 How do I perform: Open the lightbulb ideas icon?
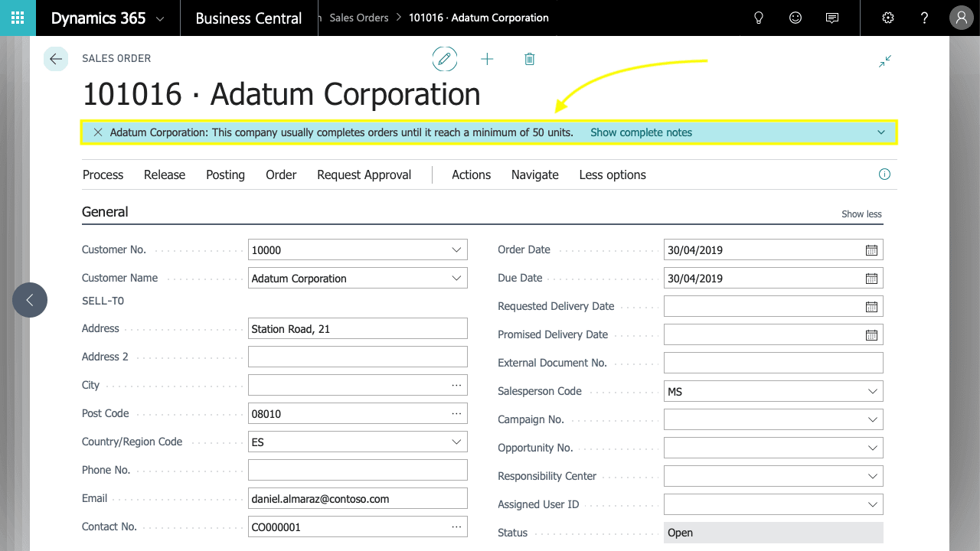point(759,18)
